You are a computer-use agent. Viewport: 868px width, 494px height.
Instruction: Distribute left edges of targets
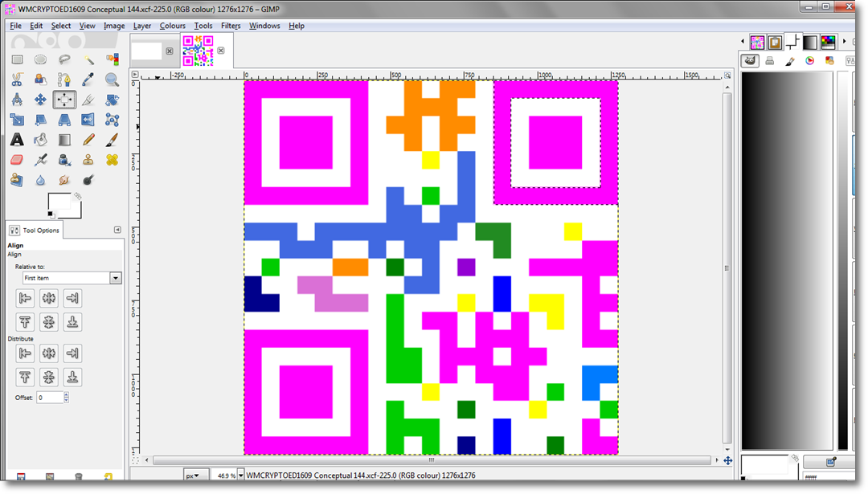tap(25, 353)
